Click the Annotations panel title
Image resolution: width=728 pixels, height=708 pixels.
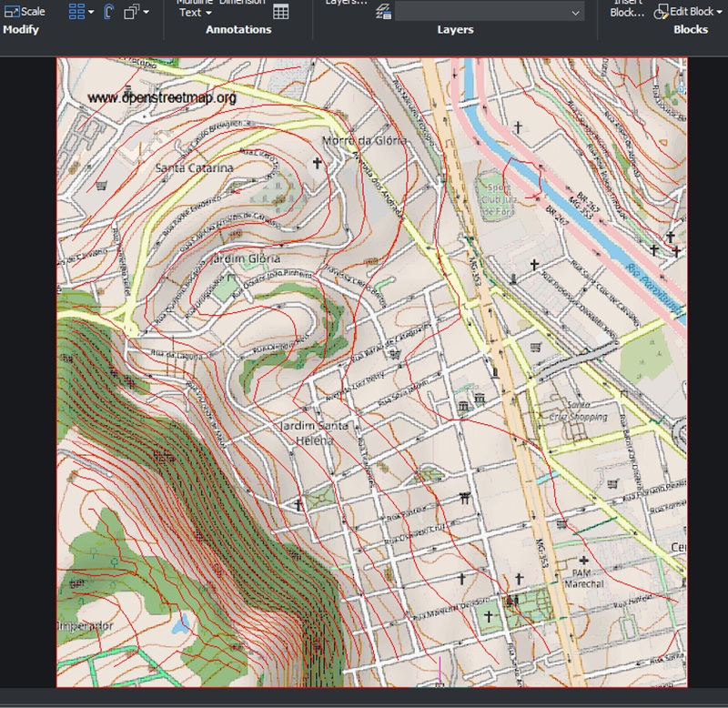click(x=238, y=30)
